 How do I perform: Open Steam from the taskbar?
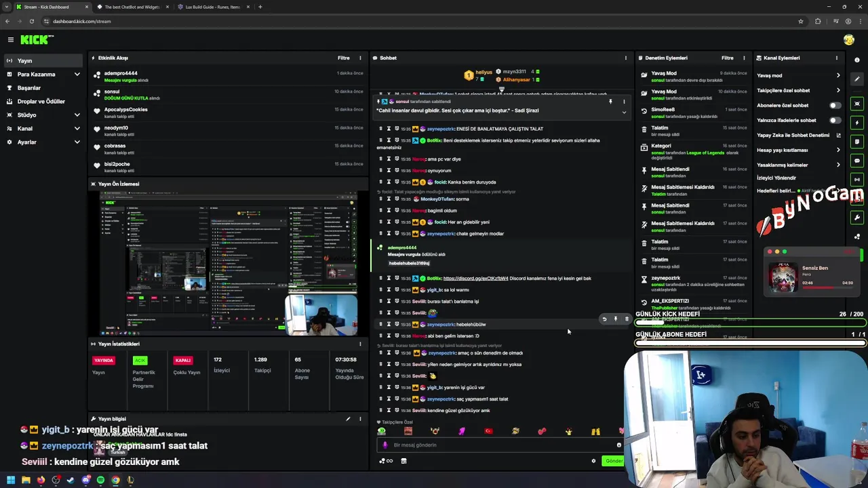71,480
